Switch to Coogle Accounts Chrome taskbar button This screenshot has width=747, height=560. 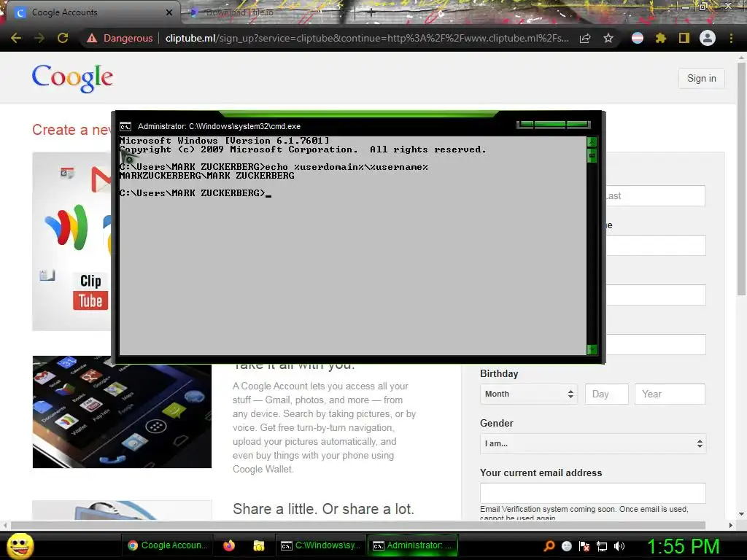tap(168, 545)
